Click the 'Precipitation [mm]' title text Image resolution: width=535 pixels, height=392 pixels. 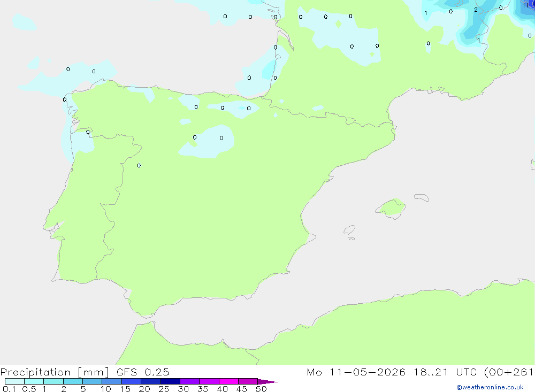click(55, 372)
